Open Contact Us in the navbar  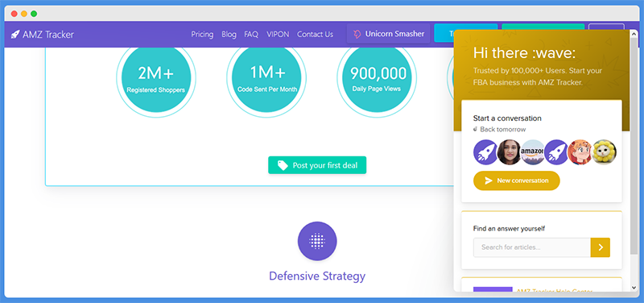click(x=315, y=35)
